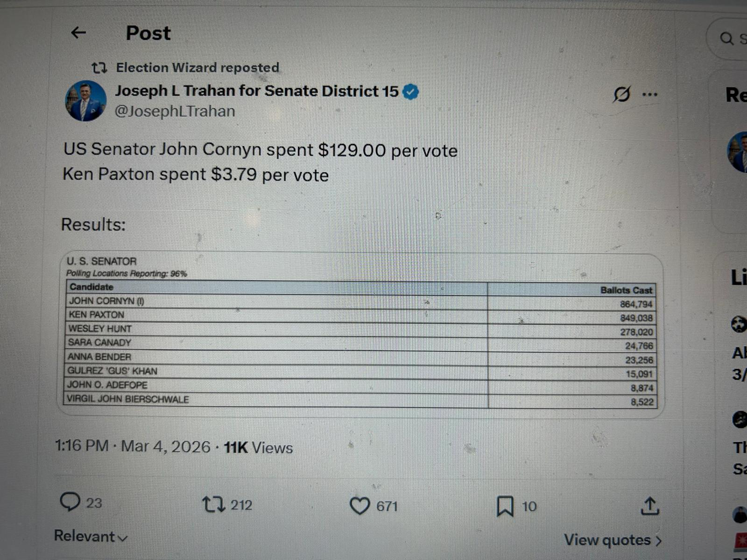
Task: Click the small repost icon beside Election Wizard
Action: [99, 68]
